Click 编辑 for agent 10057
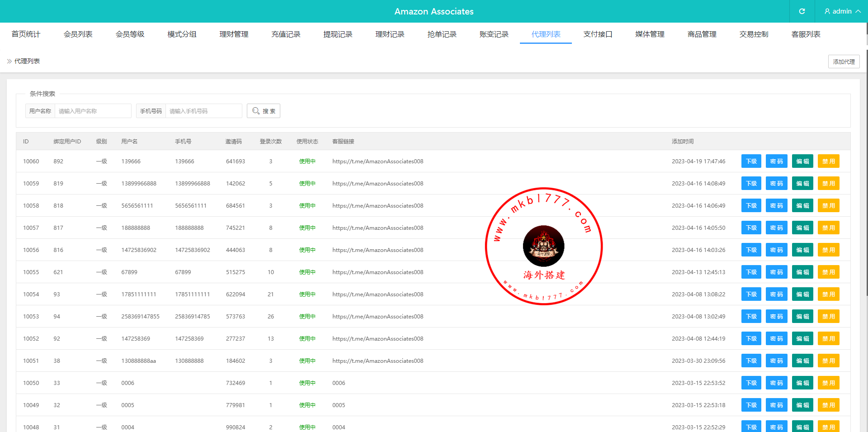This screenshot has height=432, width=868. 802,228
